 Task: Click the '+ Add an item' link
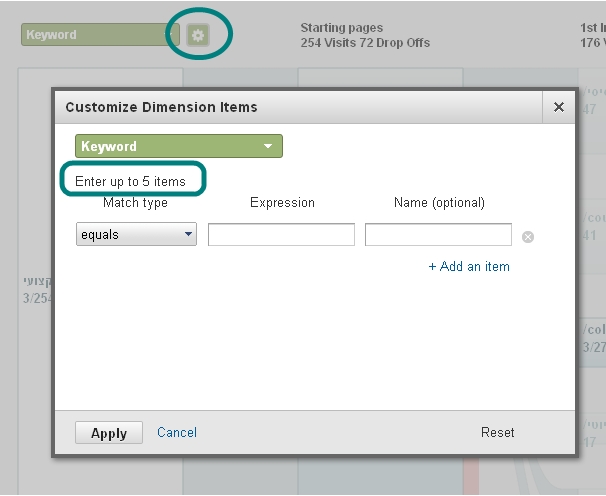point(469,267)
